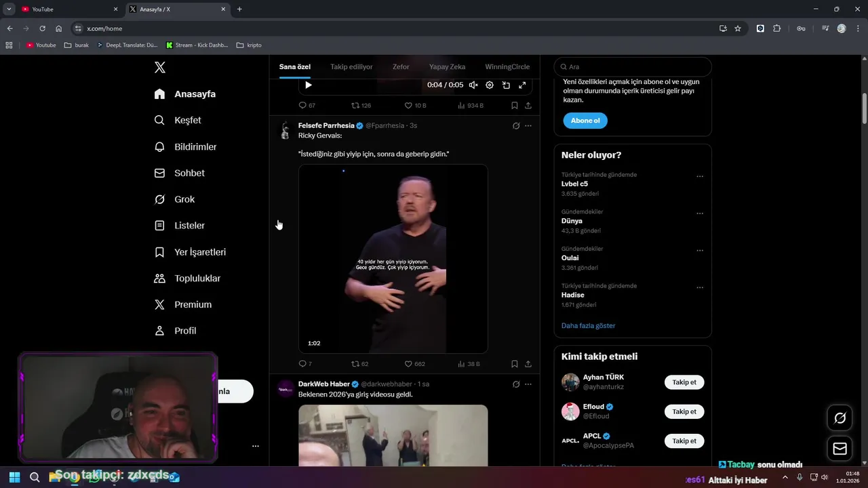Open more options for Dünya trend
The width and height of the screenshot is (868, 488).
point(700,213)
